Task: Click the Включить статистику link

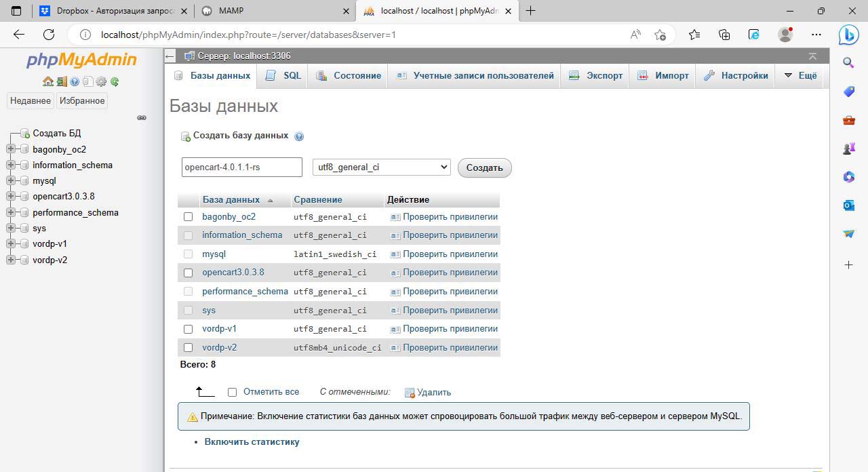Action: 252,441
